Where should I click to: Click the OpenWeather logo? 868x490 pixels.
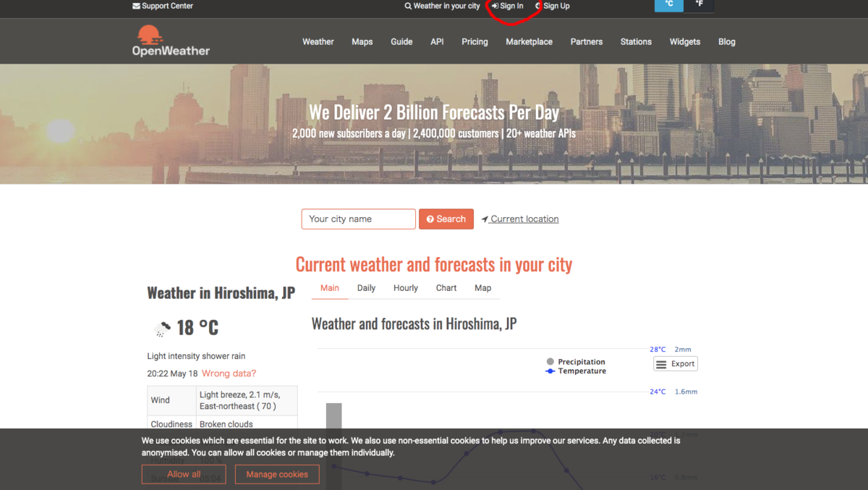pos(171,41)
